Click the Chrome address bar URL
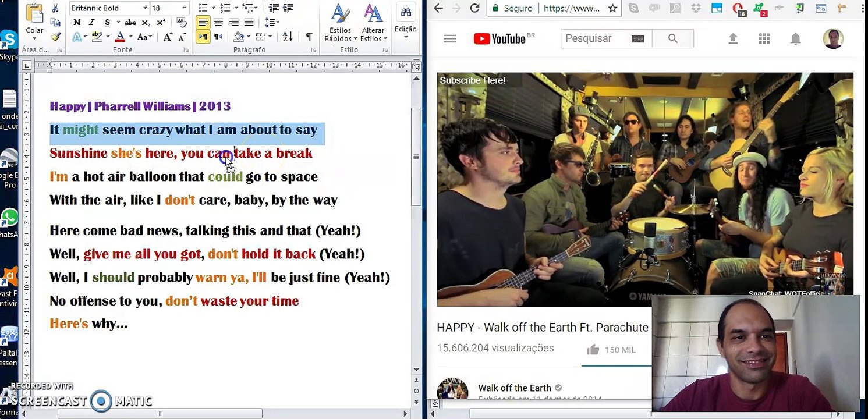 (571, 8)
